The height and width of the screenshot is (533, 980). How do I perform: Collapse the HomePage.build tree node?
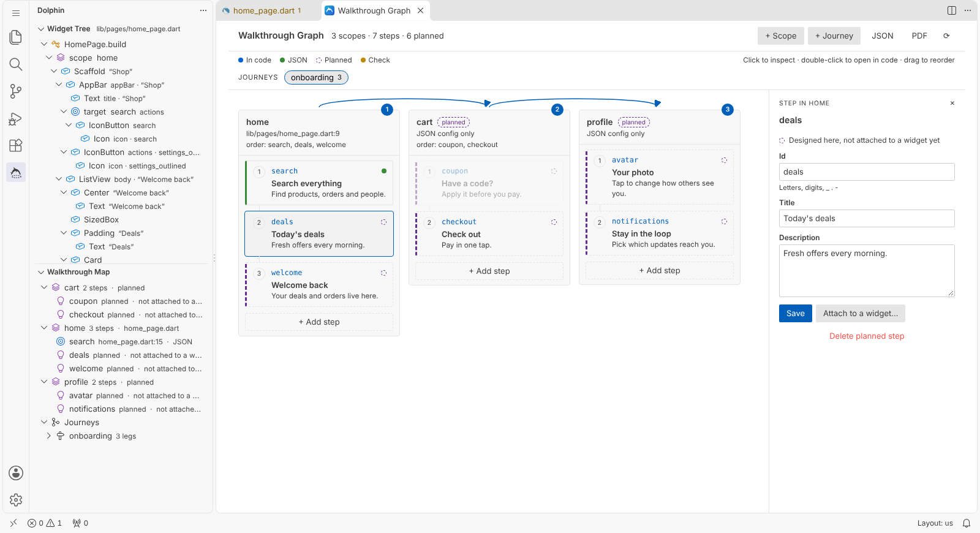[x=44, y=44]
